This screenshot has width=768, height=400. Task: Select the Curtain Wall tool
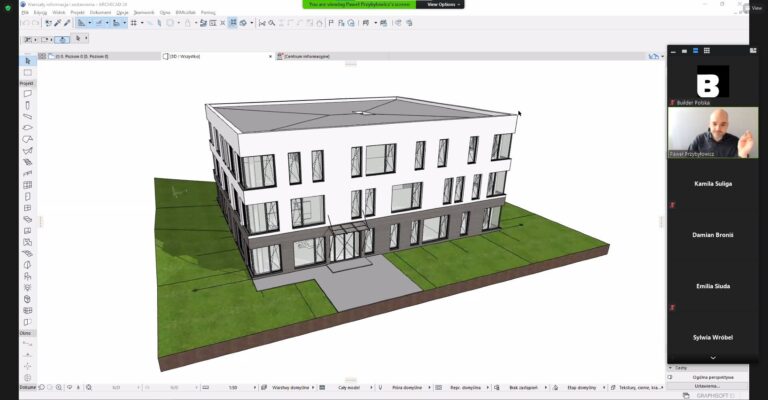click(x=28, y=185)
